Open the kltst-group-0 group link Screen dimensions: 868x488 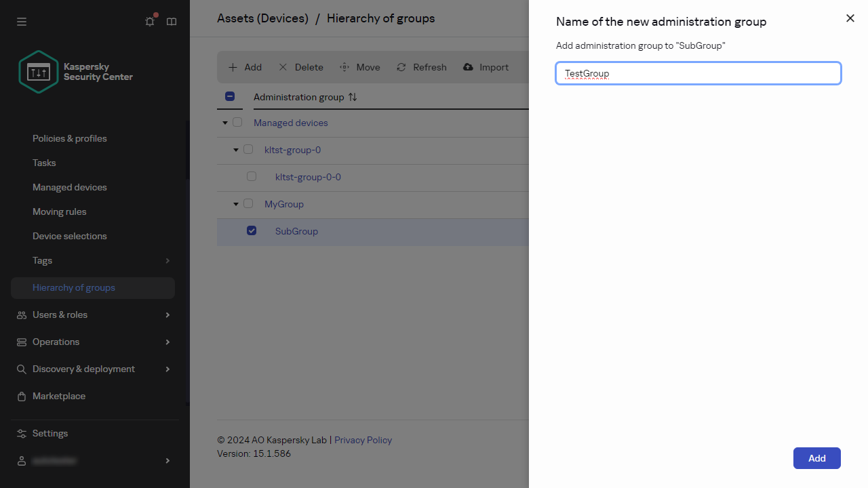click(x=293, y=150)
